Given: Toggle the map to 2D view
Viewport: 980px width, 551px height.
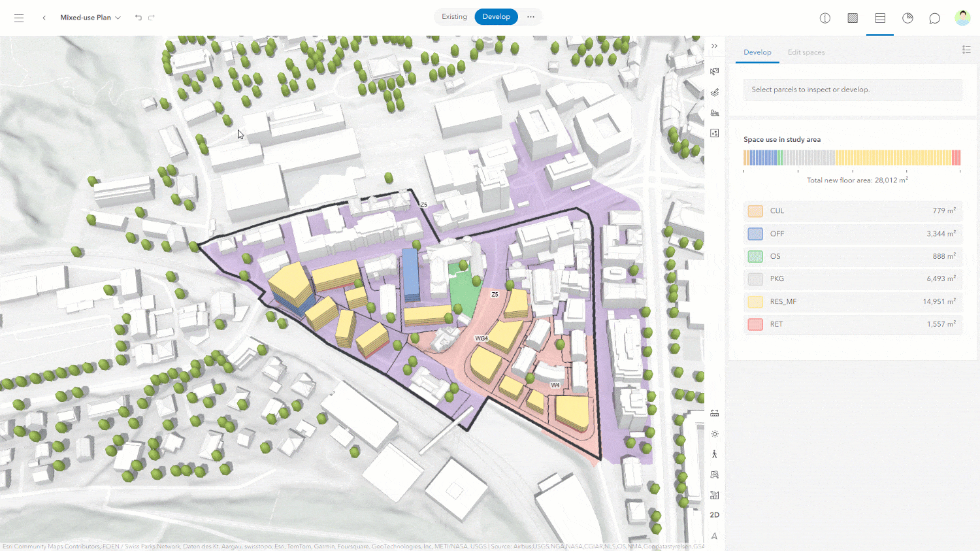Looking at the screenshot, I should [714, 514].
